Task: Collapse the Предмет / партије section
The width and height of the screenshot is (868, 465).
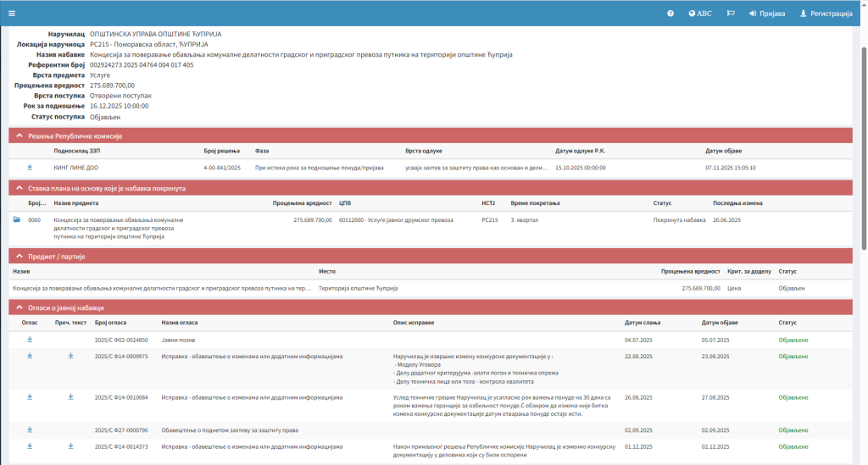Action: pyautogui.click(x=18, y=256)
